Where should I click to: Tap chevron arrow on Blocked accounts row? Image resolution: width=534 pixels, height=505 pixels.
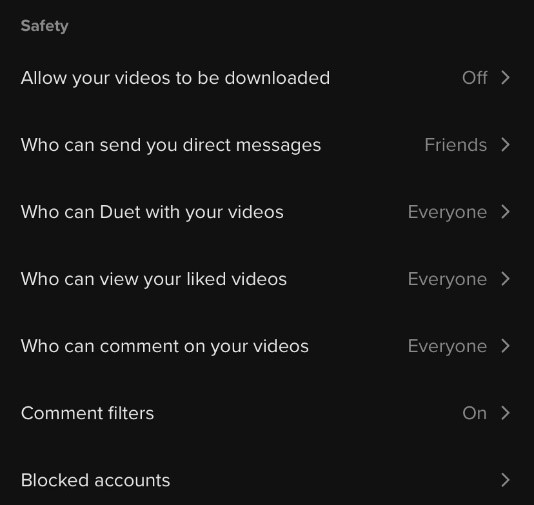[x=506, y=480]
